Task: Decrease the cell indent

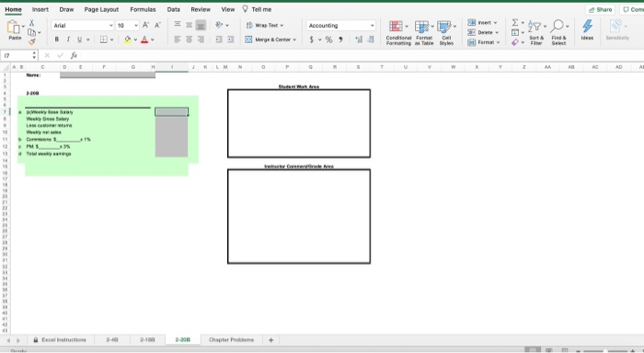Action: [x=219, y=40]
